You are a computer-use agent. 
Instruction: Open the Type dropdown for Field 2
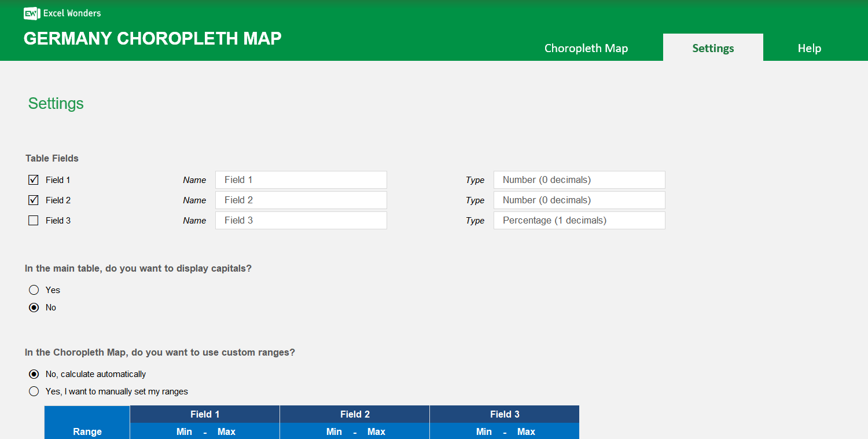coord(579,200)
